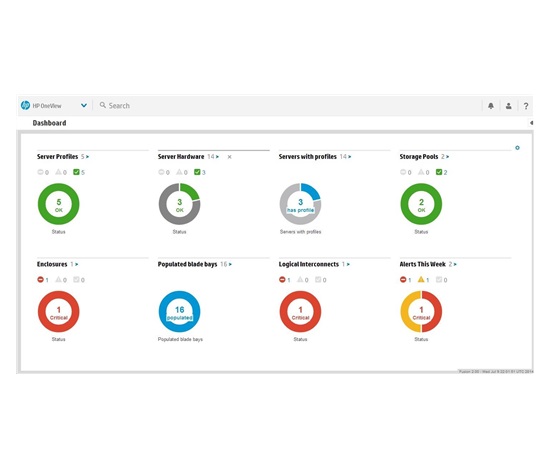Click Storage Pools OK check icon showing 2

click(x=439, y=172)
